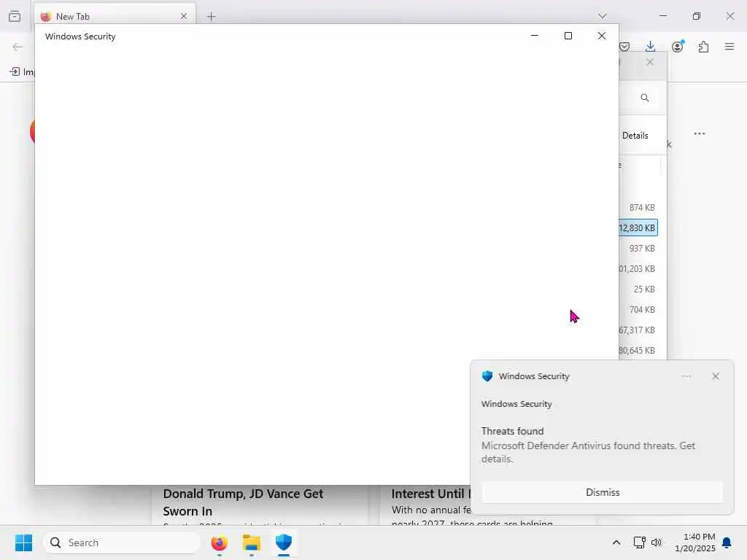Screen dimensions: 747x560
Task: Open Windows Security taskbar icon
Action: [x=284, y=542]
